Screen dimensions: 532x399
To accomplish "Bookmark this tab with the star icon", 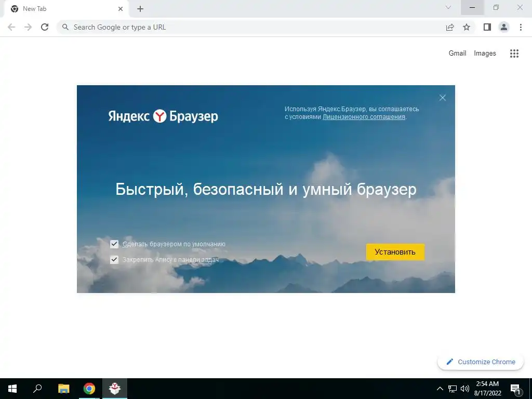I will (467, 27).
